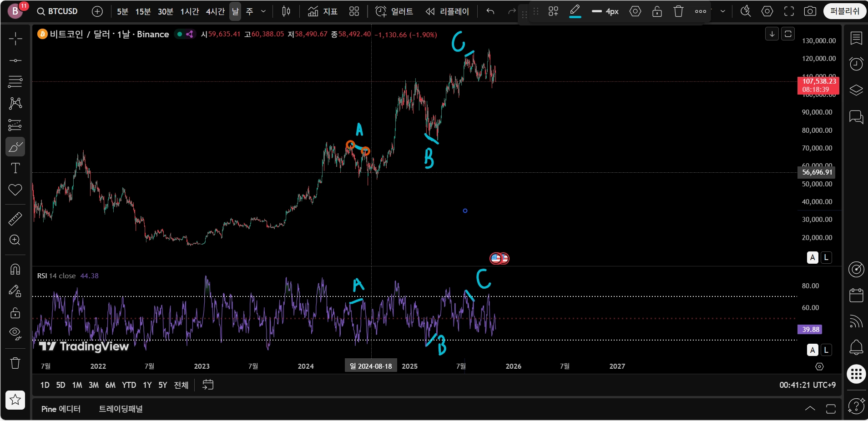This screenshot has width=868, height=421.
Task: Take a chart snapshot with camera icon
Action: [810, 11]
